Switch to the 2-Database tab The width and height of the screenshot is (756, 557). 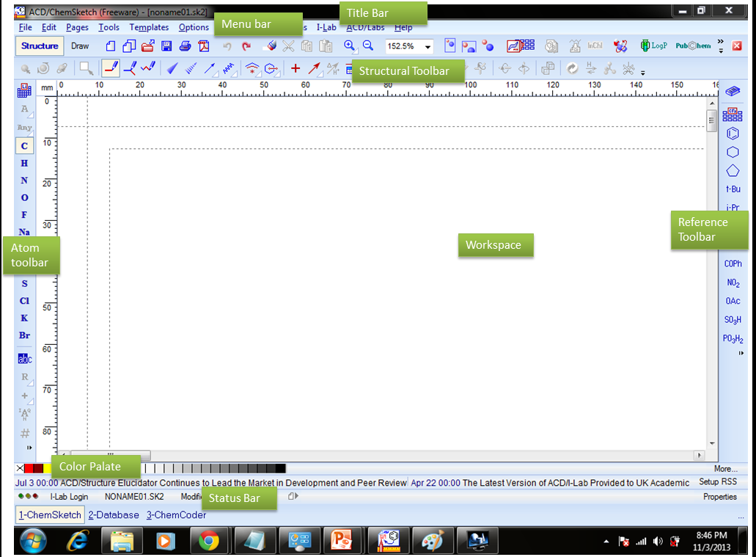click(114, 515)
